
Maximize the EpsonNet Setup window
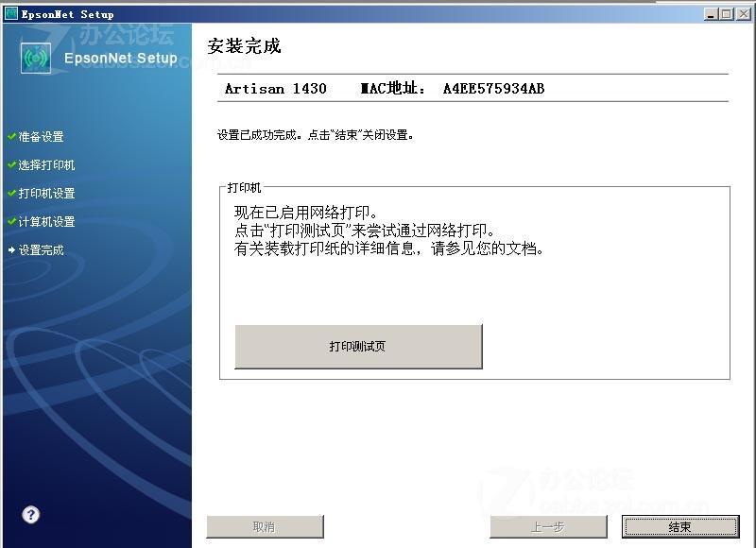click(x=726, y=14)
